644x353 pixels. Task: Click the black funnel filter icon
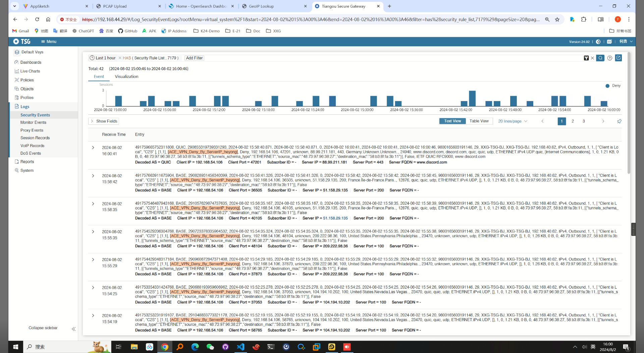pyautogui.click(x=586, y=58)
